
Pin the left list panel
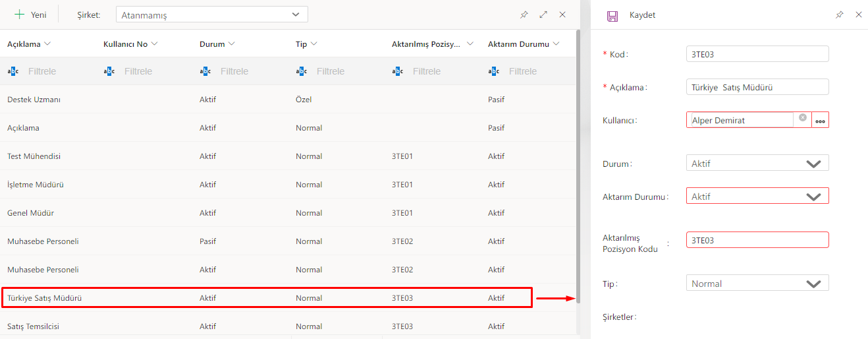(x=524, y=15)
